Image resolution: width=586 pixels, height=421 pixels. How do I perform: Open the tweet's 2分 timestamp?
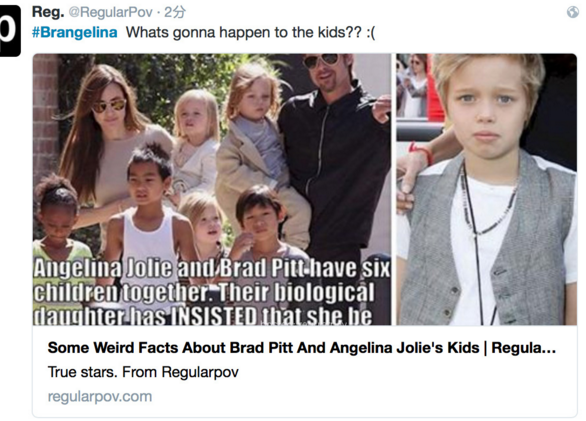(175, 12)
